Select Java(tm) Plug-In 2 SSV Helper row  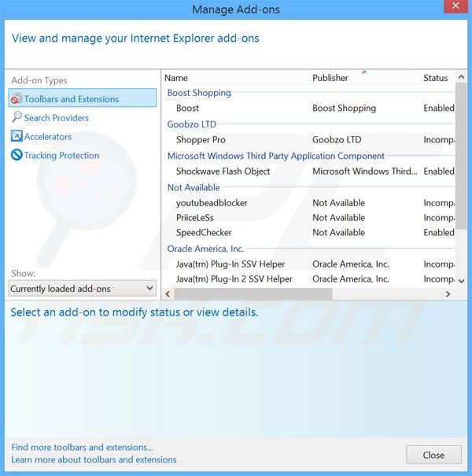[x=310, y=279]
